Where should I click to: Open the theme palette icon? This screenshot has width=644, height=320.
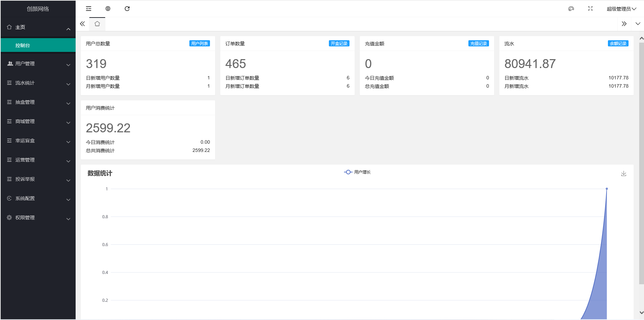tap(571, 9)
